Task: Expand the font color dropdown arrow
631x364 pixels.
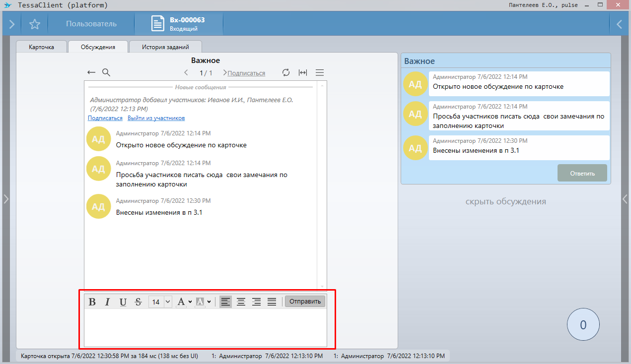Action: coord(190,302)
